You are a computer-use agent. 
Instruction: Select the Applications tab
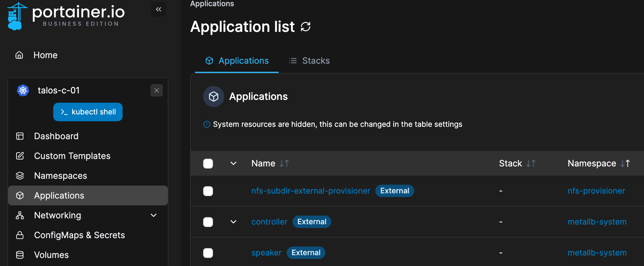pos(237,61)
